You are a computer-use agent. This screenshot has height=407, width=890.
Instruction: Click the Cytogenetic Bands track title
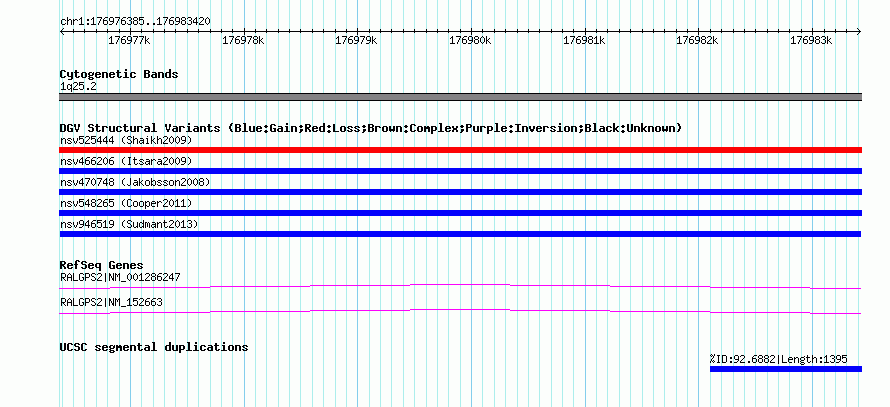119,74
